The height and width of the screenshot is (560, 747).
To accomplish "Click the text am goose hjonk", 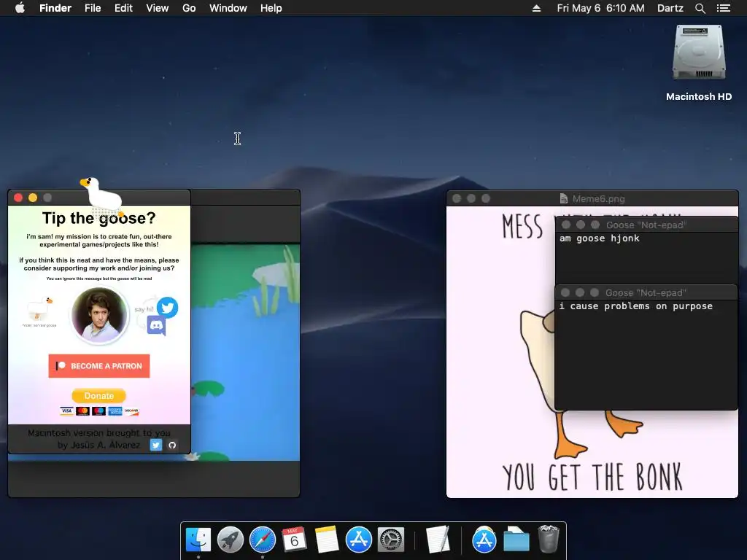I will coord(600,238).
